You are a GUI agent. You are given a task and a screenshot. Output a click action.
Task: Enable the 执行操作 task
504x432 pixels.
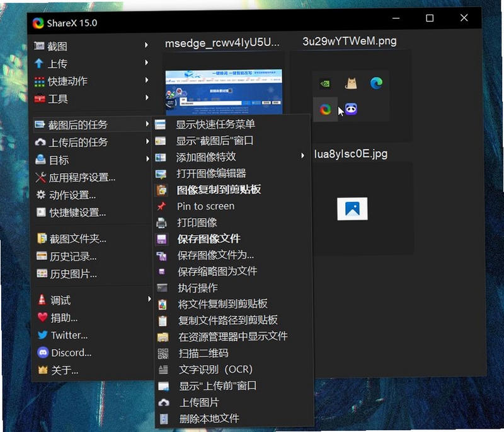point(197,288)
